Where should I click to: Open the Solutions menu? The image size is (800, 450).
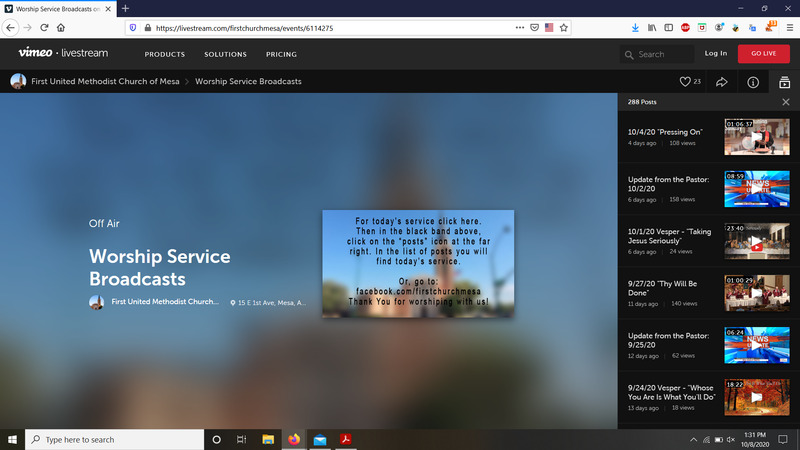pos(225,54)
